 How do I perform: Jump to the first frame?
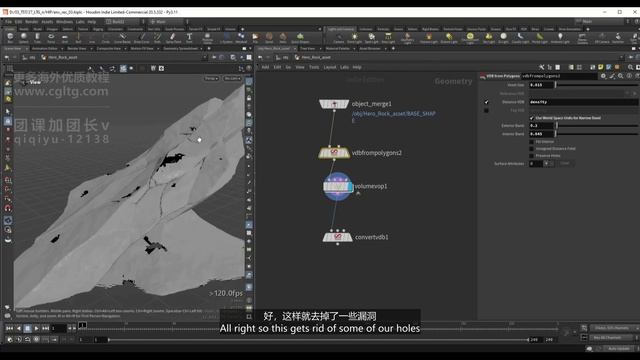click(x=9, y=328)
